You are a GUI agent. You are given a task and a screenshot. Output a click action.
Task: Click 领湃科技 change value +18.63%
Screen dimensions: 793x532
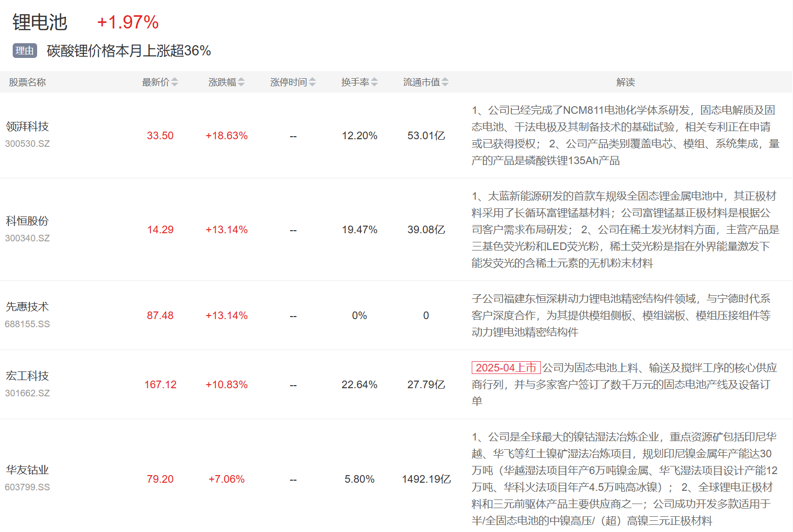coord(226,136)
